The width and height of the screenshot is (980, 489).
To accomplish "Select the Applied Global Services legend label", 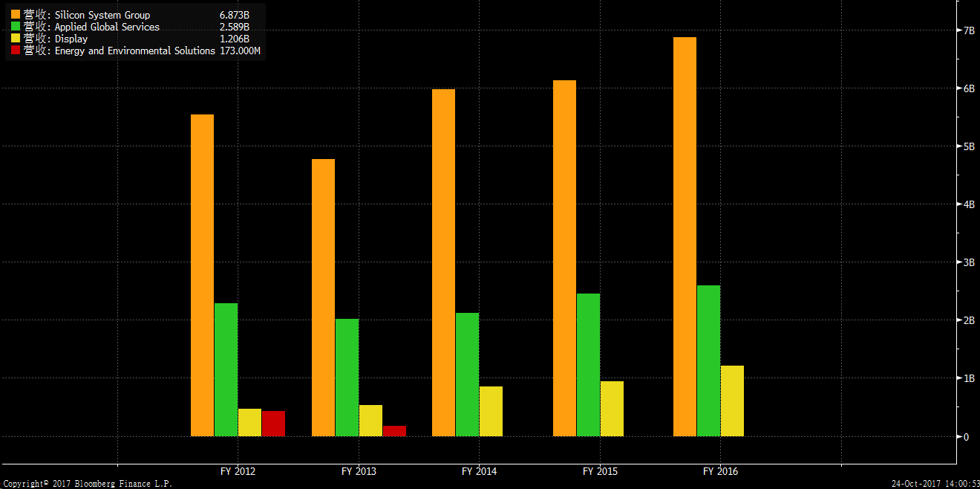I will [x=107, y=27].
